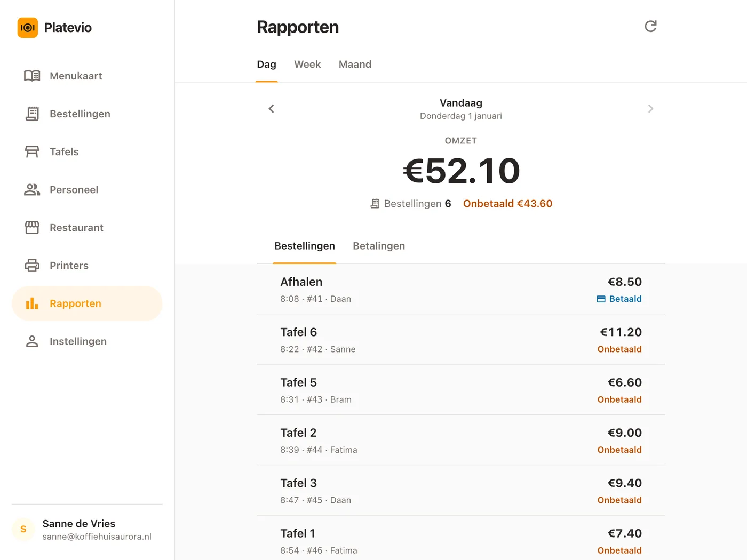747x560 pixels.
Task: Open the Afhalen order row
Action: (x=461, y=289)
